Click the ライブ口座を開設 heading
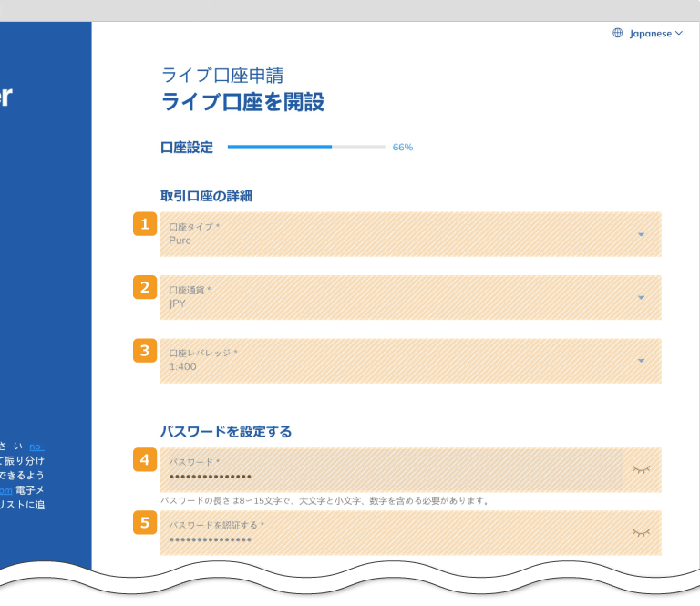This screenshot has width=700, height=606. click(x=242, y=102)
